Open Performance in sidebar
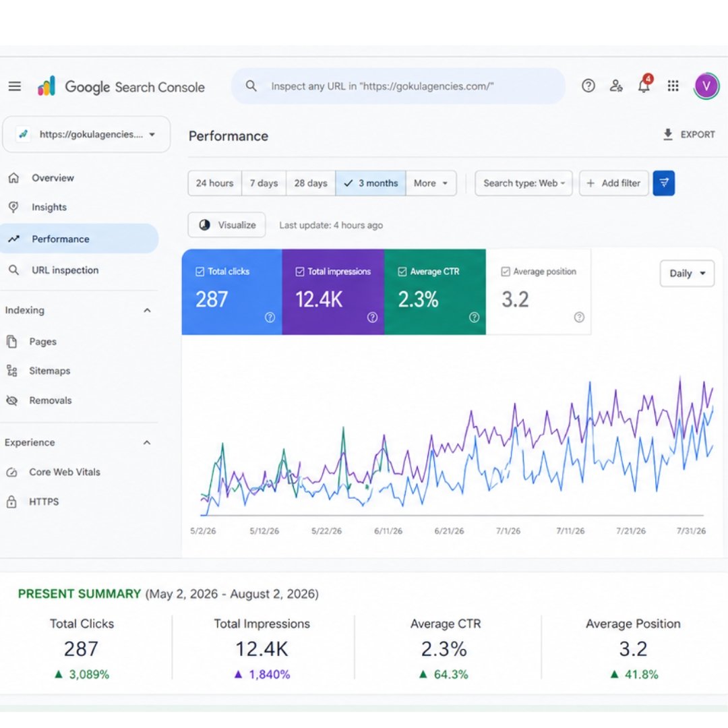This screenshot has width=728, height=728. click(79, 239)
